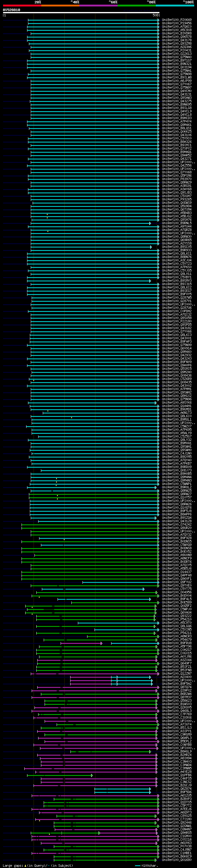
Task: Select the UniRef100_Q43131 label
Action: pyautogui.click(x=177, y=94)
